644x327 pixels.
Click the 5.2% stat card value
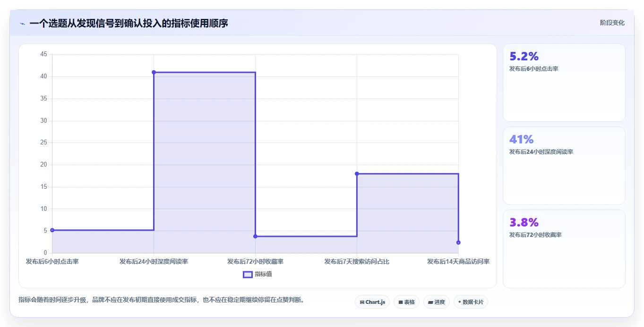[x=524, y=57]
